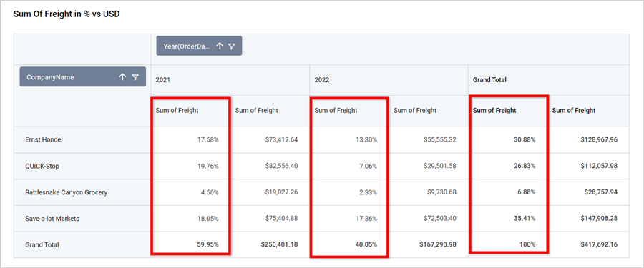Select the $82,556.40 cell
Image resolution: width=644 pixels, height=268 pixels.
click(270, 166)
